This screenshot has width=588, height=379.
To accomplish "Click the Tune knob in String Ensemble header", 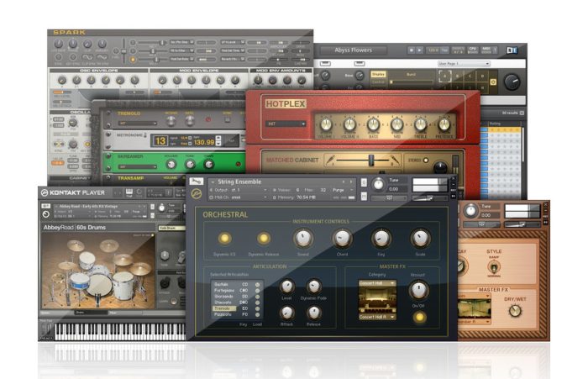I will pyautogui.click(x=378, y=184).
